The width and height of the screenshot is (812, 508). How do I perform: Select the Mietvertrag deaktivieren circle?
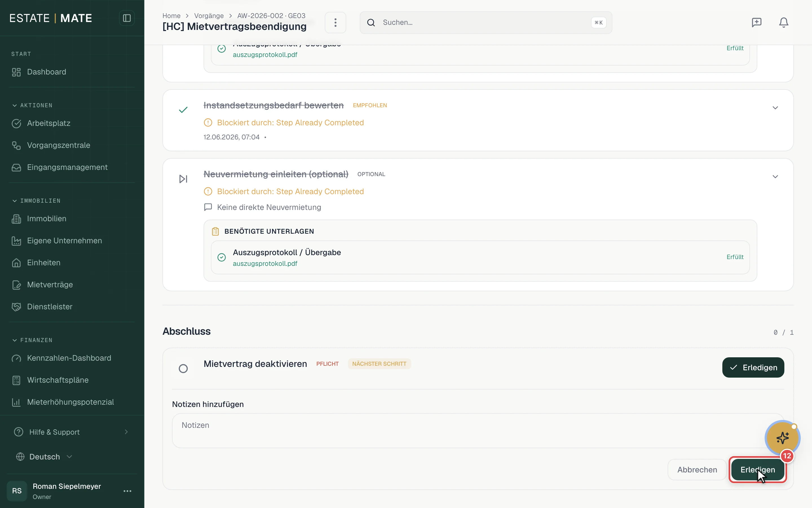[183, 369]
